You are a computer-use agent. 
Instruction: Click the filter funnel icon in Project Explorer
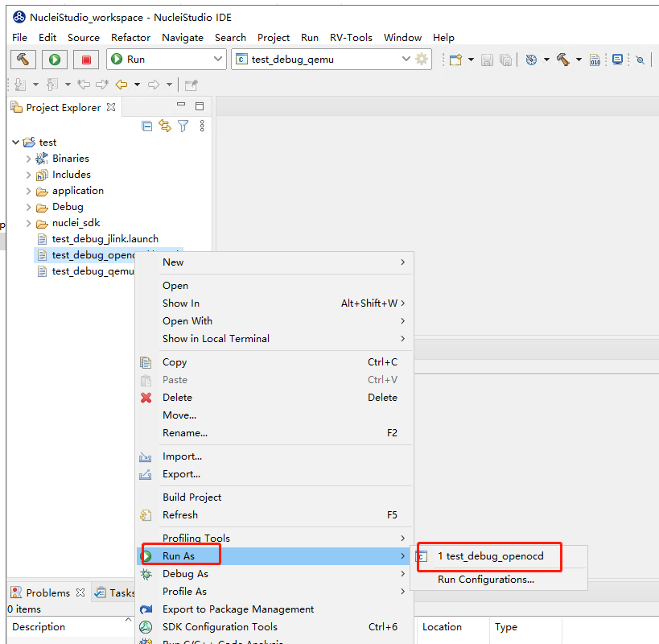pos(183,126)
